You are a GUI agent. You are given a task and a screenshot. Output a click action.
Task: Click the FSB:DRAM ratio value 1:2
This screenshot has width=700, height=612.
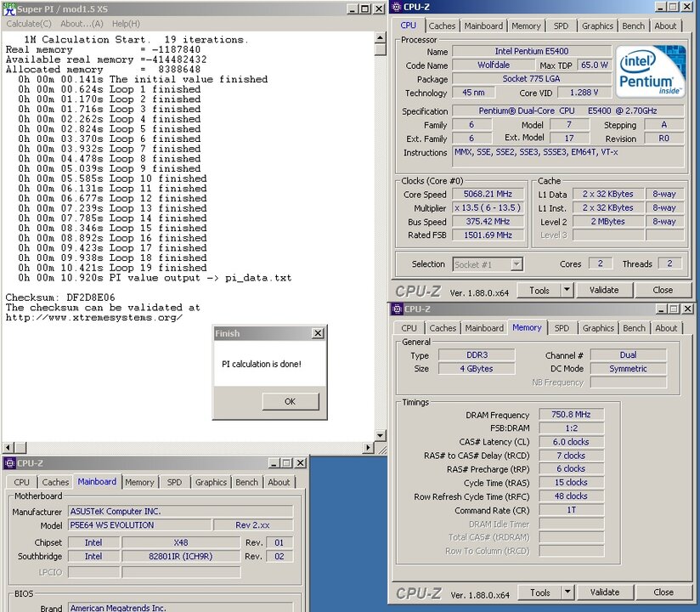pos(571,428)
